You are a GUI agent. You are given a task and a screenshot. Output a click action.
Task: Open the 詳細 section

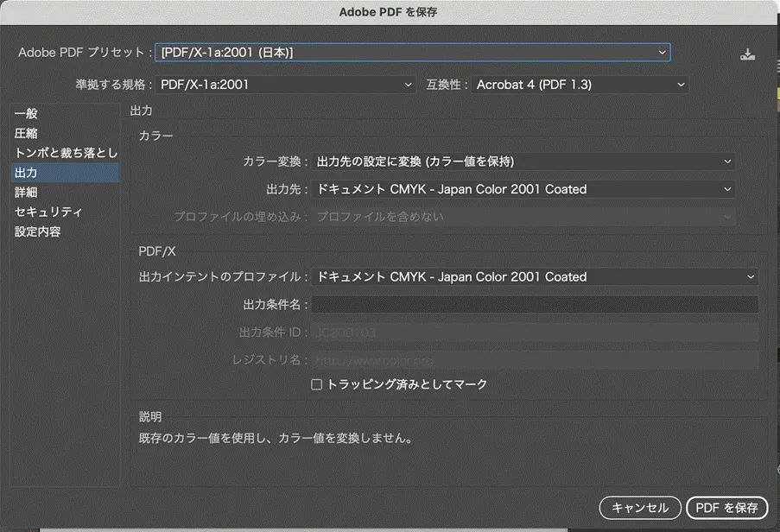pos(27,192)
